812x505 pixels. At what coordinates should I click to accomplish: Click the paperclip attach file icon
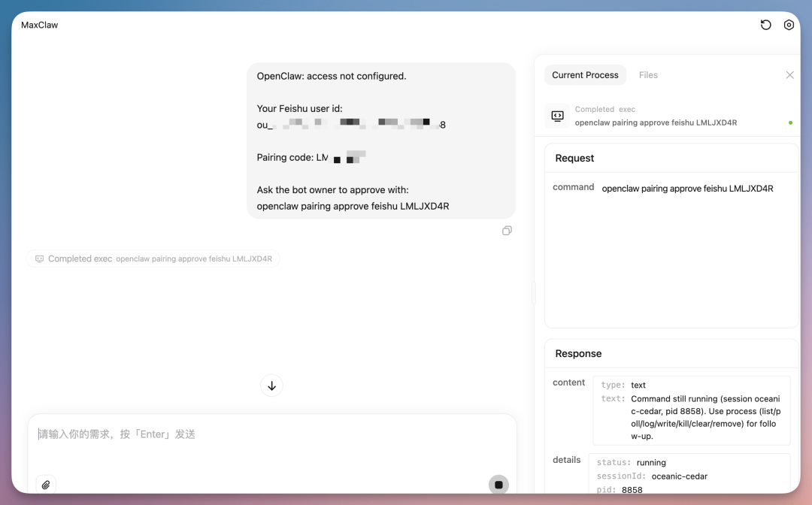coord(46,485)
